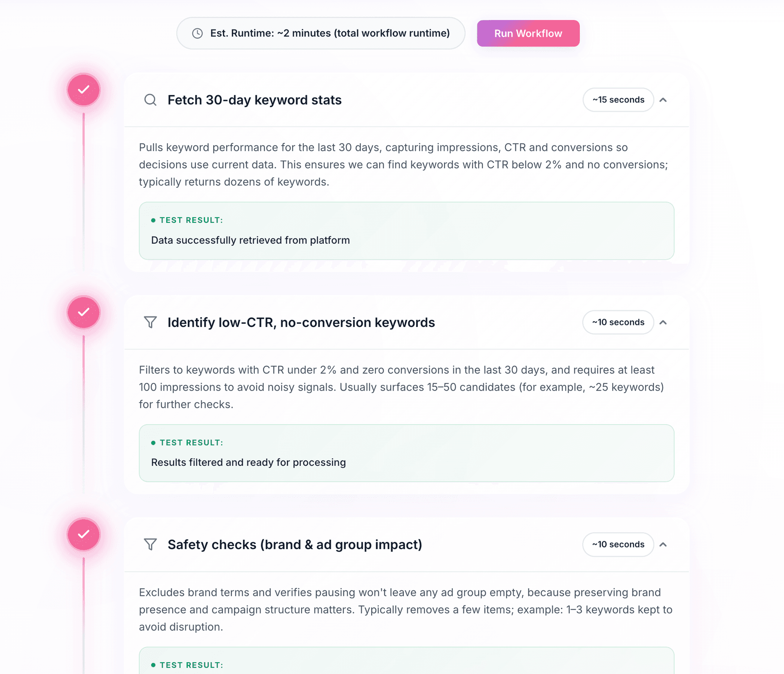Click the ~15 seconds duration badge
This screenshot has height=674, width=784.
click(x=618, y=100)
